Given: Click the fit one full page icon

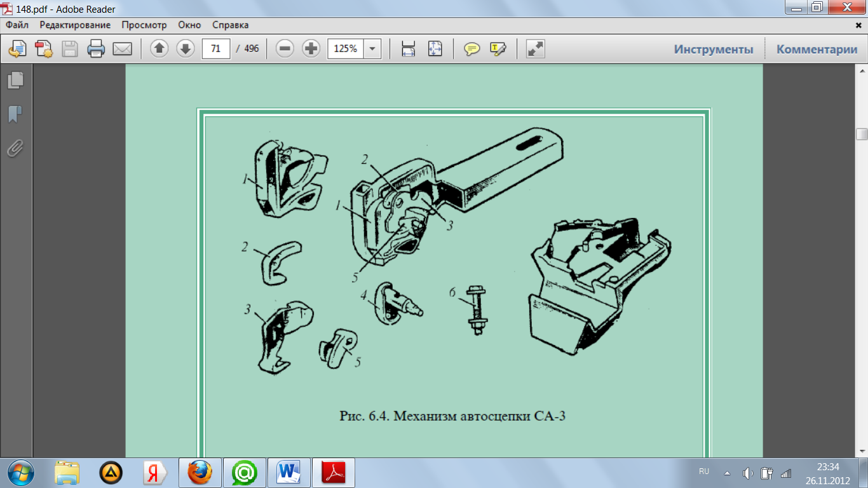Looking at the screenshot, I should (x=435, y=49).
